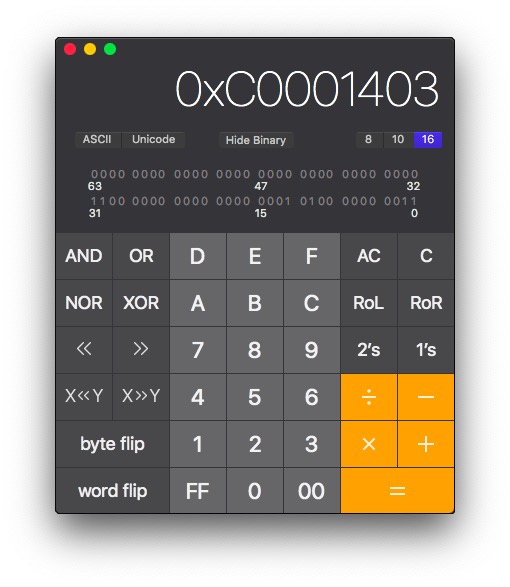Select base 16 hexadecimal mode
This screenshot has height=587, width=510.
point(428,140)
